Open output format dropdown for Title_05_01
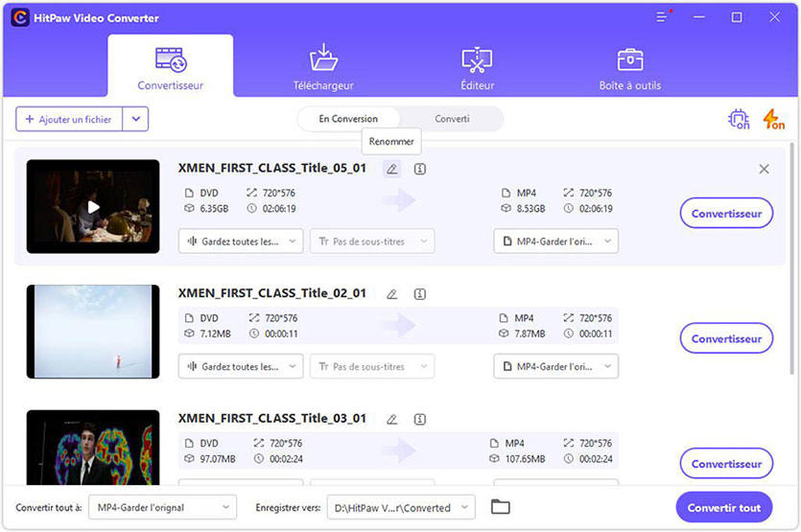 click(x=555, y=241)
